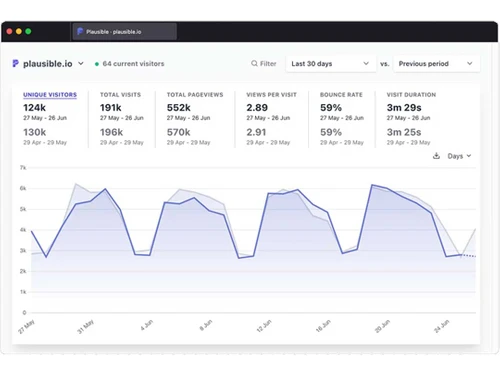
Task: Click the 552k total pageviews value
Action: coord(179,108)
